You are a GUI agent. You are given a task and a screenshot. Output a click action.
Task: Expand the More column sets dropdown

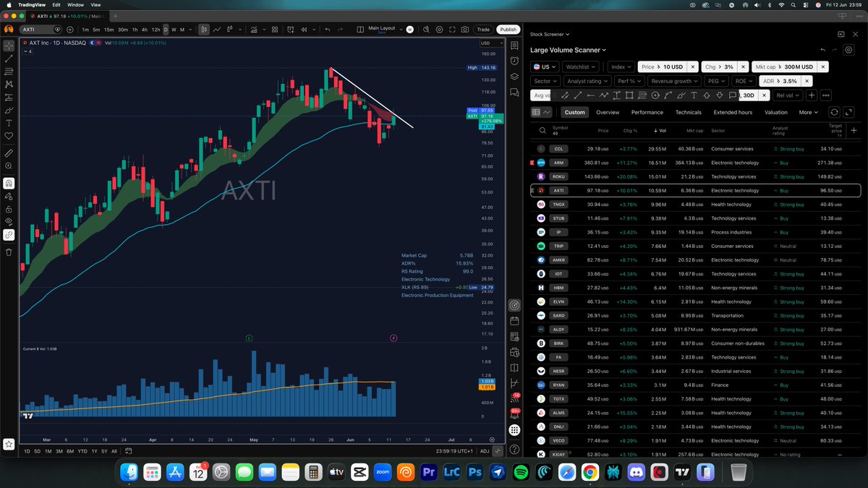(808, 112)
